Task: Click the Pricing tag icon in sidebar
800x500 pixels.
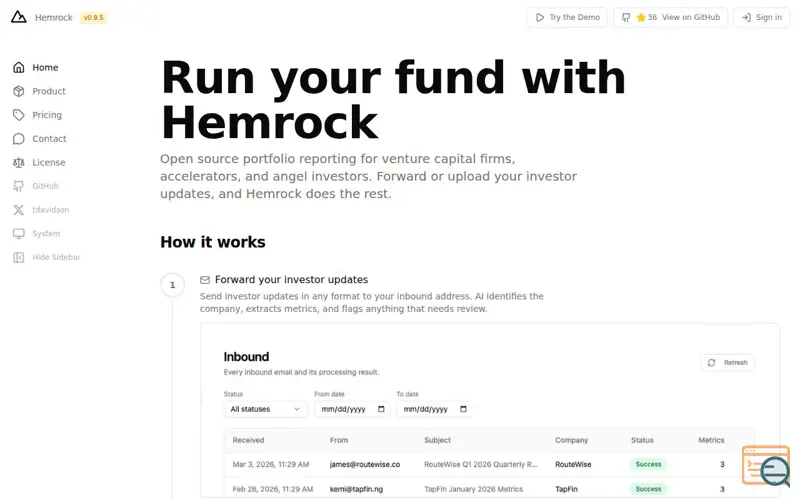Action: (19, 115)
